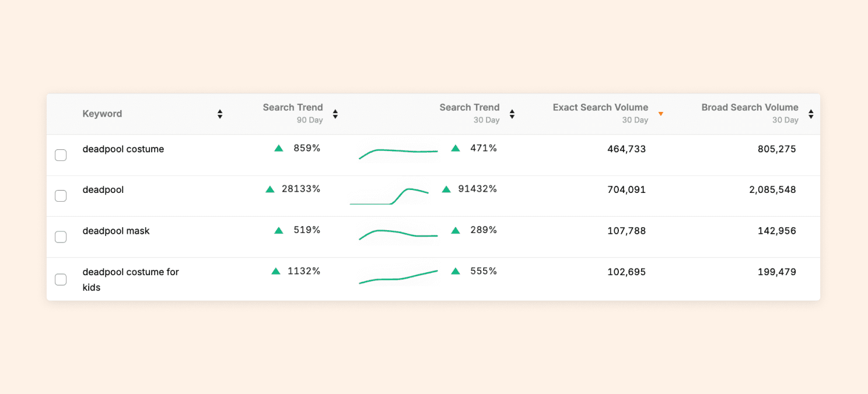Open the deadpool costume for kids keyword

(131, 279)
